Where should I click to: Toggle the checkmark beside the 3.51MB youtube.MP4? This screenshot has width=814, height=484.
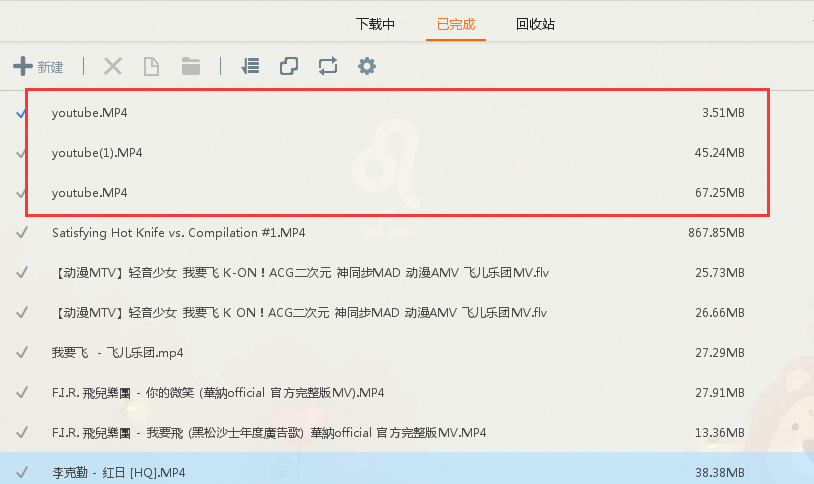click(x=22, y=113)
